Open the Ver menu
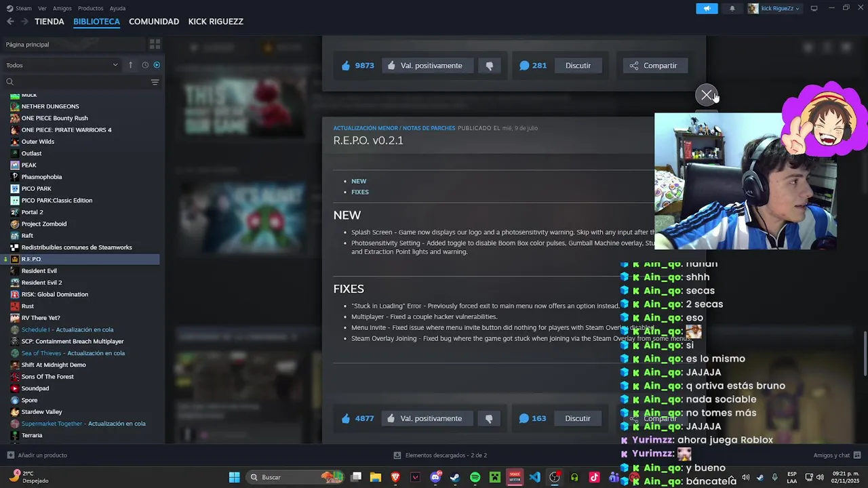 (x=42, y=8)
